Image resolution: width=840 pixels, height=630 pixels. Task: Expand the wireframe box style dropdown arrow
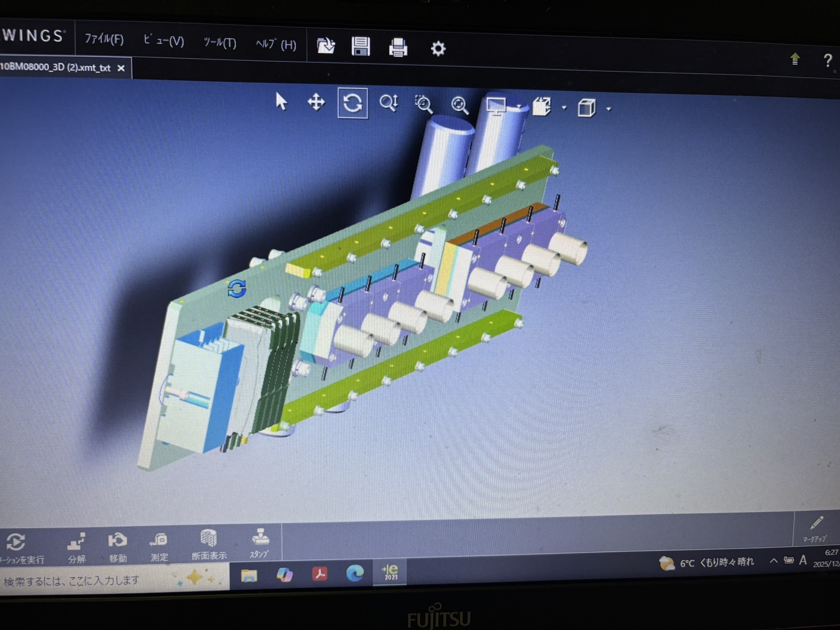(609, 109)
